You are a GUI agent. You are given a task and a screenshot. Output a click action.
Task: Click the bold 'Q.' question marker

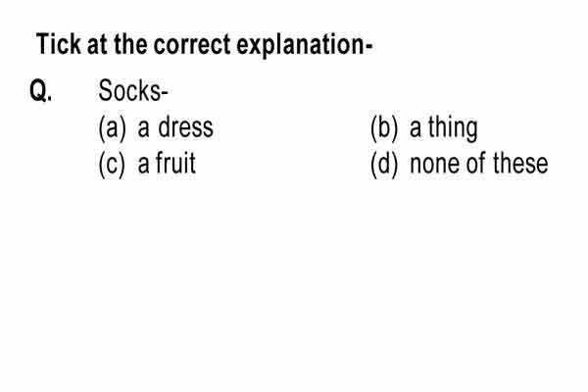(x=41, y=91)
